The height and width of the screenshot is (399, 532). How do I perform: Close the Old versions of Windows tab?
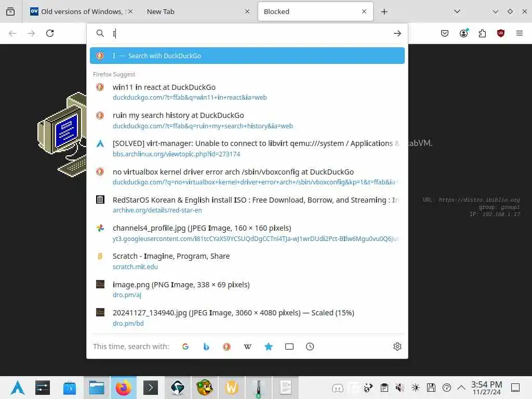tap(130, 11)
